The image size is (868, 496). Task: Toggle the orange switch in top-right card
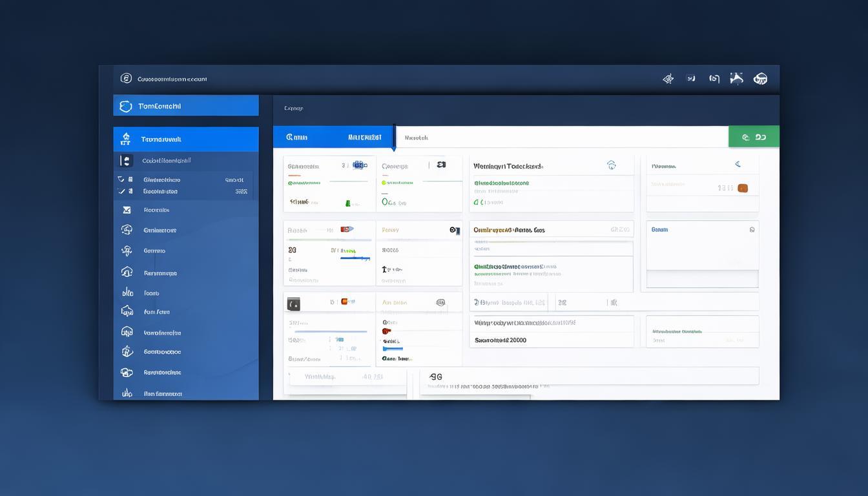[742, 188]
